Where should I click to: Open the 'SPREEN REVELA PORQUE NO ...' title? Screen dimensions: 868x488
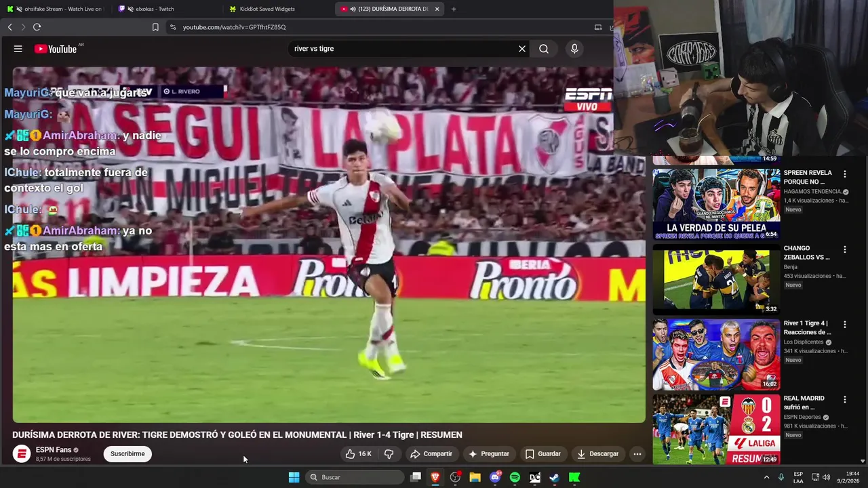tap(808, 177)
